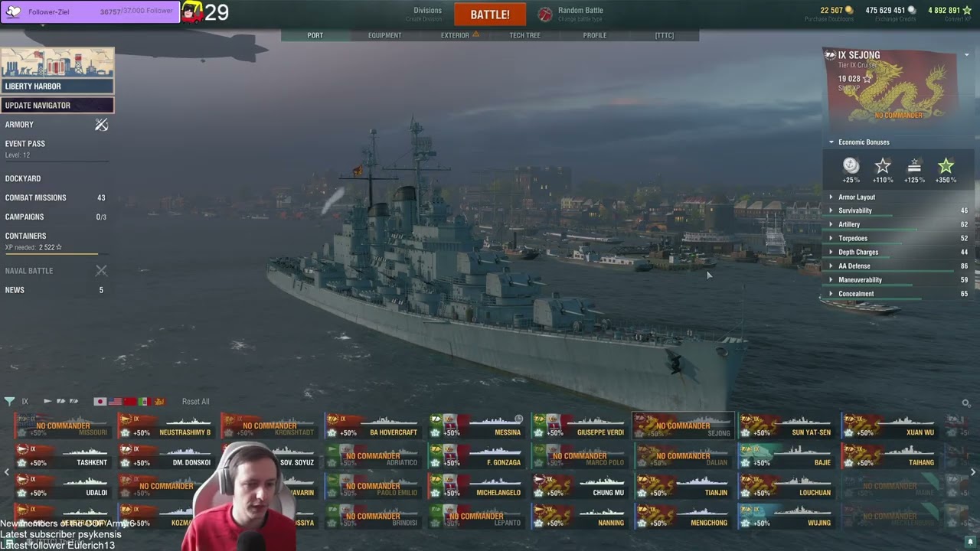Toggle the destroyer ship-type filter
Image resolution: width=980 pixels, height=551 pixels.
(47, 402)
